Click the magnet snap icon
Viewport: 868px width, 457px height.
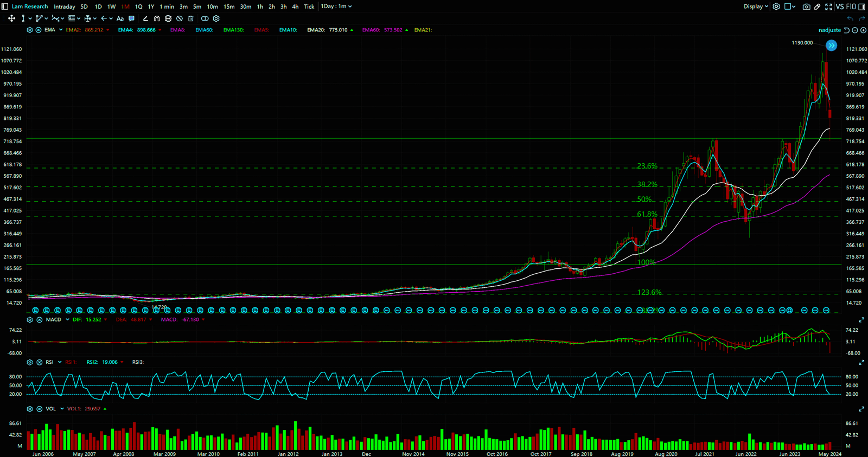click(157, 18)
